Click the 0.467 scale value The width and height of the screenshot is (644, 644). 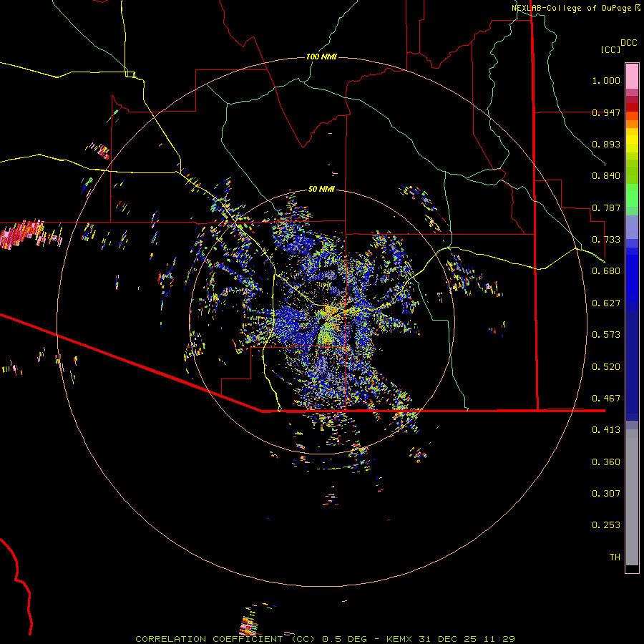point(606,399)
